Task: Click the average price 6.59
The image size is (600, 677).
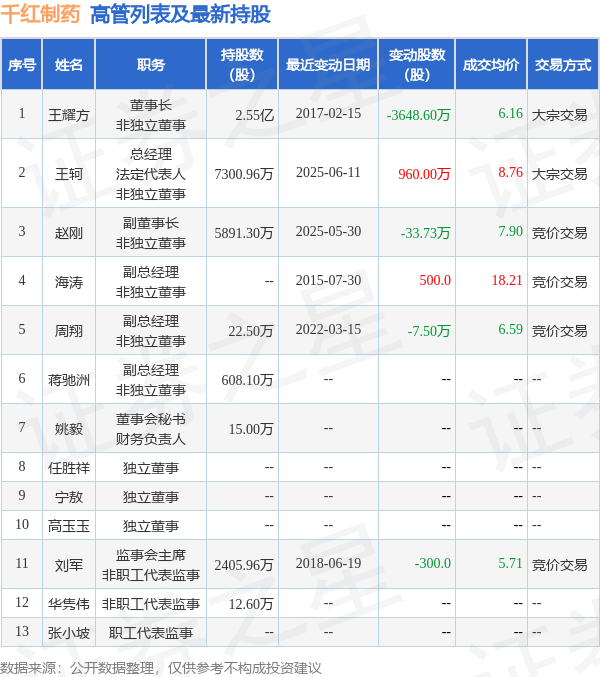Action: pyautogui.click(x=510, y=329)
